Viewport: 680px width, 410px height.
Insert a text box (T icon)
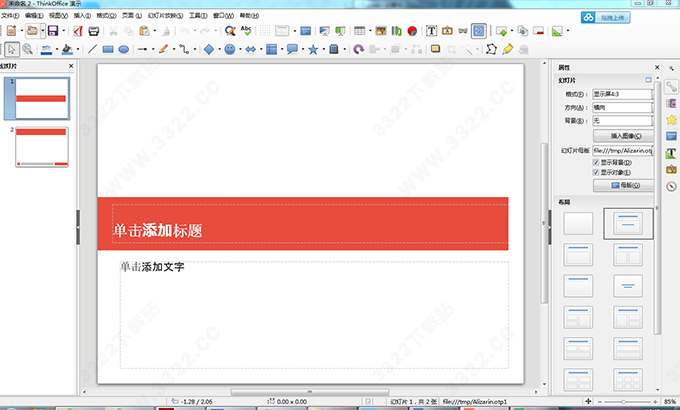coord(431,31)
